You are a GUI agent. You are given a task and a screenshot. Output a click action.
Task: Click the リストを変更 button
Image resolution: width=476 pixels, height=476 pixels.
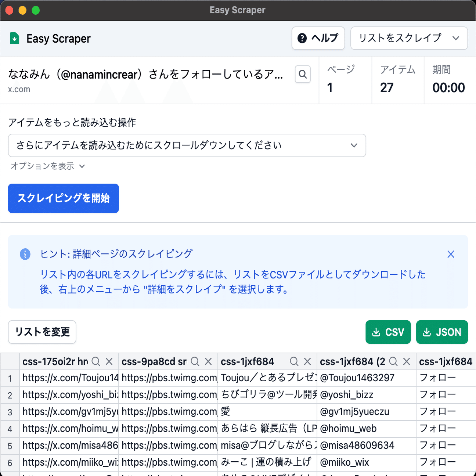42,332
